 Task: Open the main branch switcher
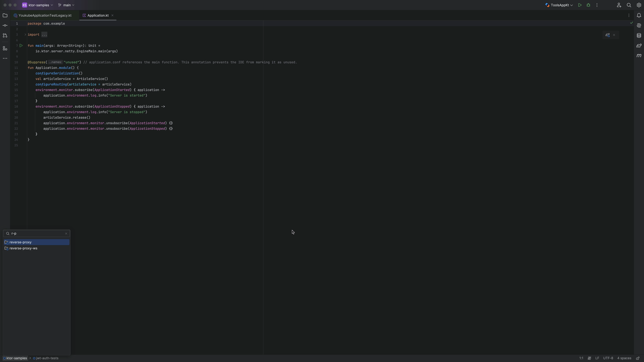(66, 5)
